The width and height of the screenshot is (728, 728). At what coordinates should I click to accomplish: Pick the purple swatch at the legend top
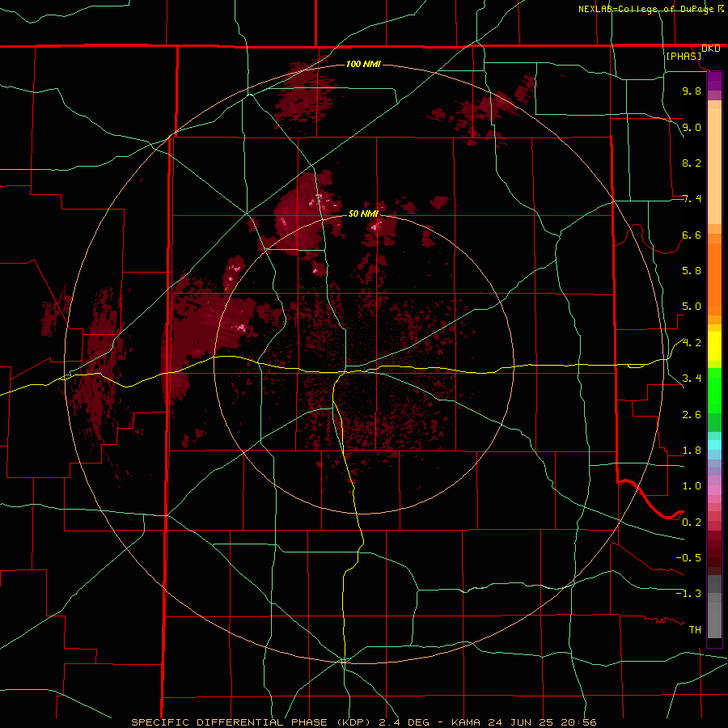(x=714, y=81)
